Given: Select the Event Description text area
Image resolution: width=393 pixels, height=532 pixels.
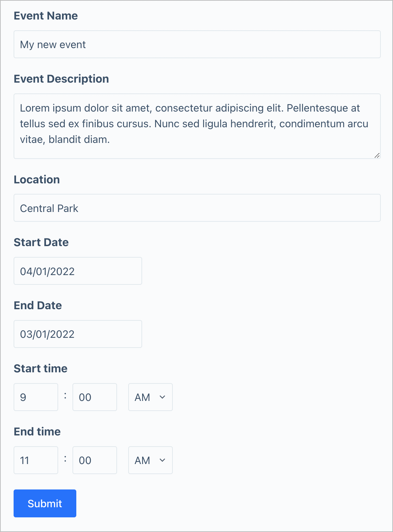Looking at the screenshot, I should click(x=197, y=126).
